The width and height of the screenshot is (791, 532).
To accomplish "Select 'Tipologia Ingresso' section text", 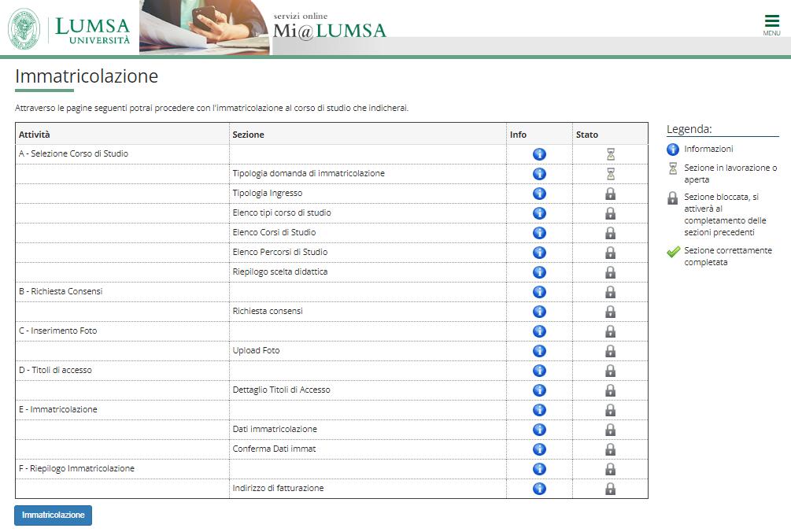I will point(268,193).
